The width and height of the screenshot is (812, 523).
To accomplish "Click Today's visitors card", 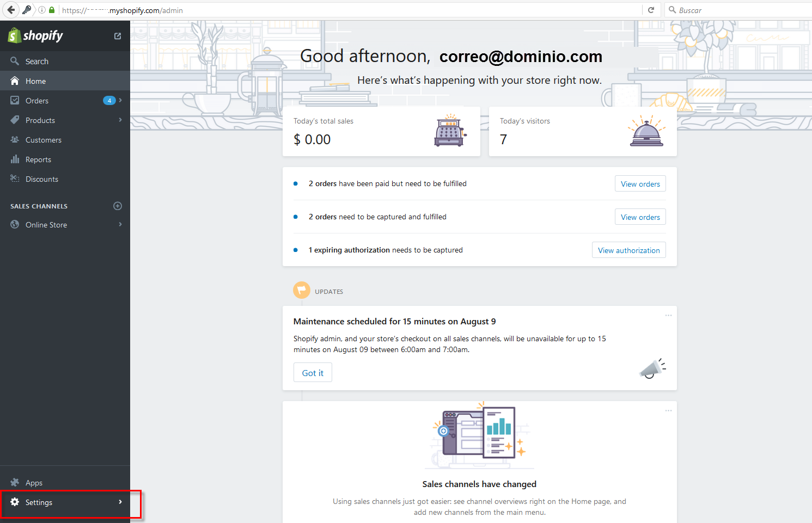I will (583, 131).
